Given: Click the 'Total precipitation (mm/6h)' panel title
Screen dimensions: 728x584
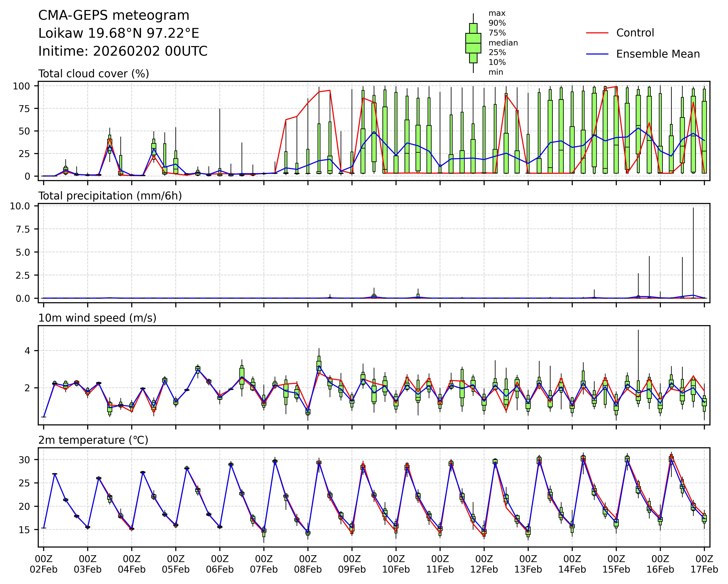Looking at the screenshot, I should pos(110,196).
